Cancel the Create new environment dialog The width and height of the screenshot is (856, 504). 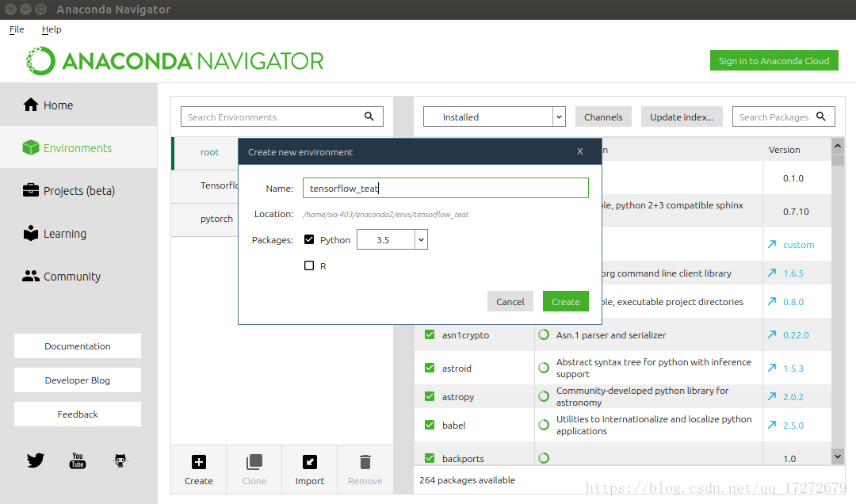[x=510, y=301]
